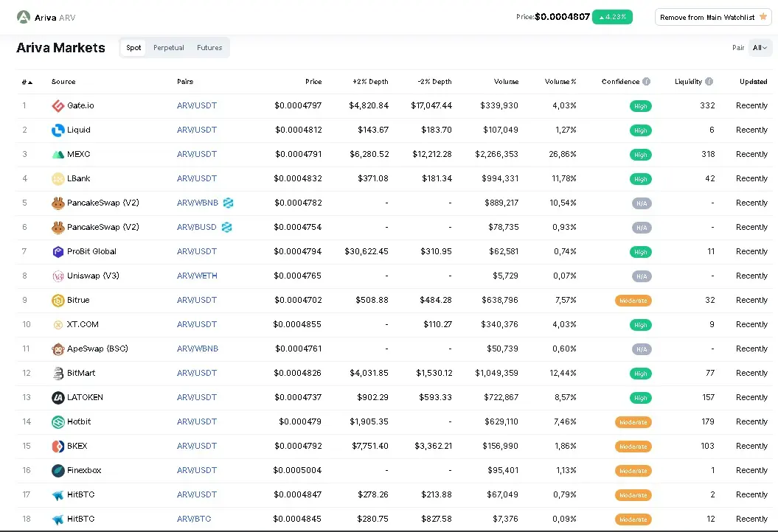Click the Source column header
The image size is (778, 532).
63,81
